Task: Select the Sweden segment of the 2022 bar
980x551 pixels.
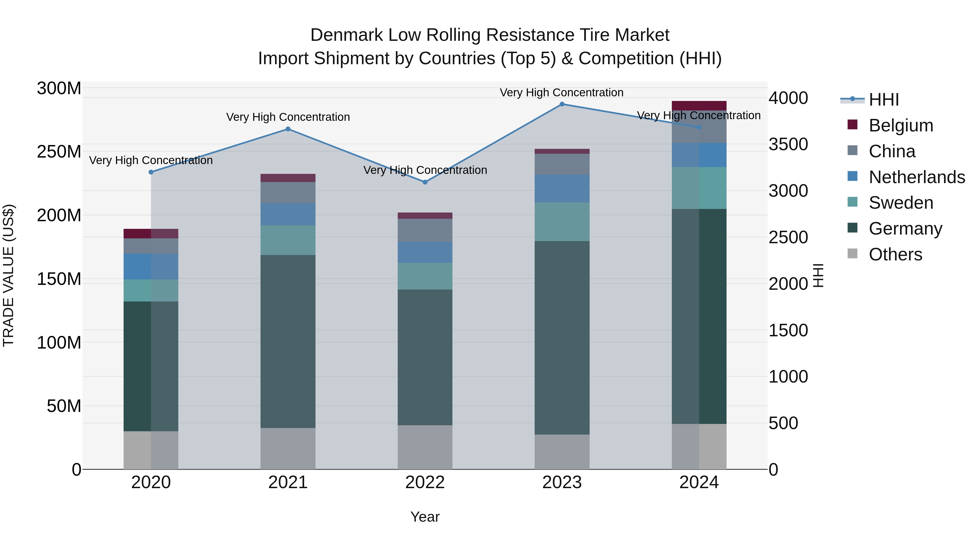Action: pos(425,276)
